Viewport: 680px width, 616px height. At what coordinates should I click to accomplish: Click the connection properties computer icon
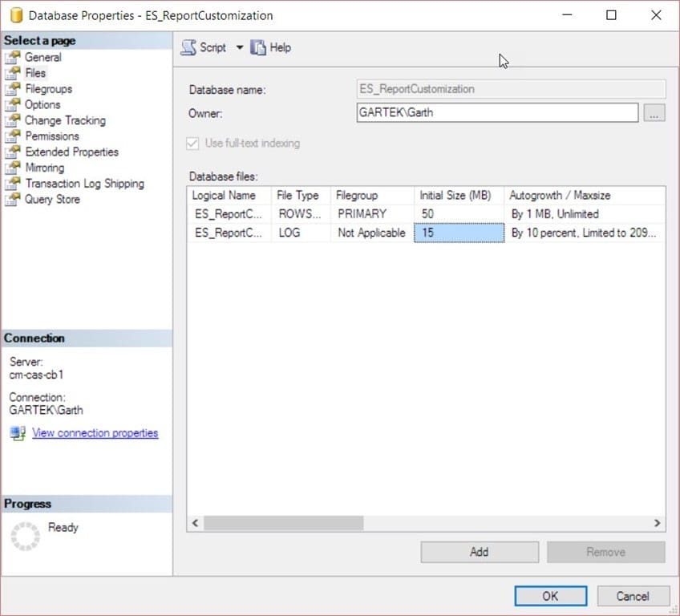click(18, 433)
